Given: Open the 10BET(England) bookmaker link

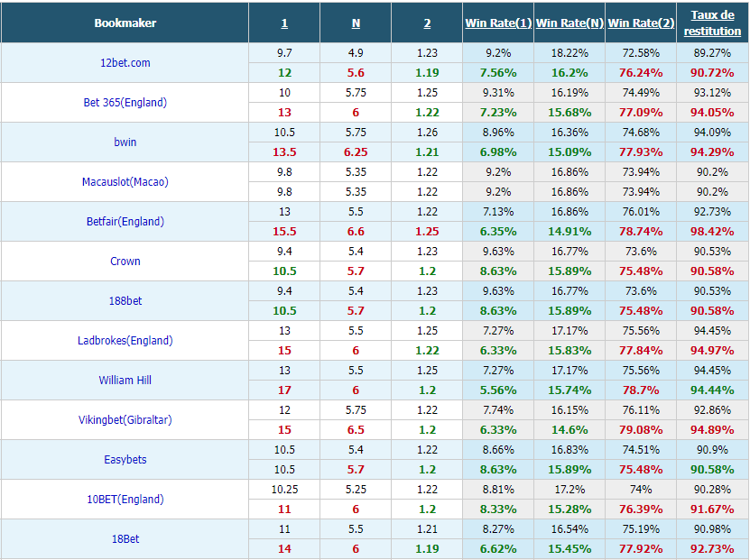Looking at the screenshot, I should coord(125,499).
